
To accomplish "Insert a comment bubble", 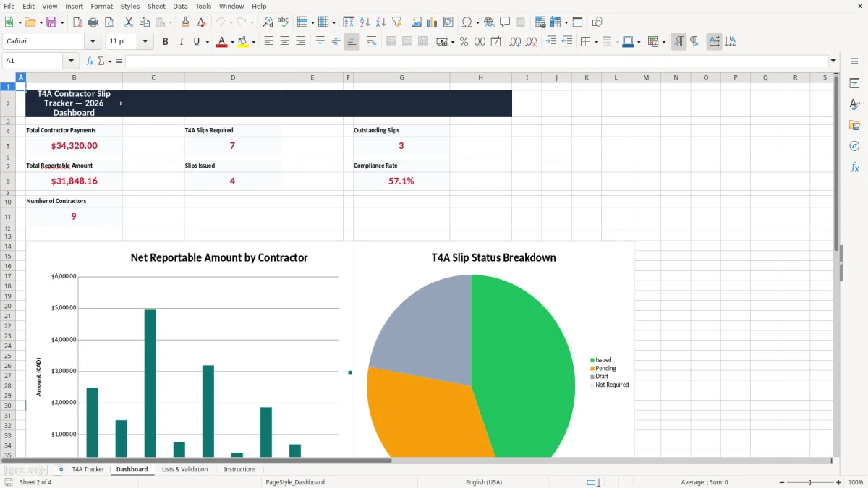I will pyautogui.click(x=505, y=22).
